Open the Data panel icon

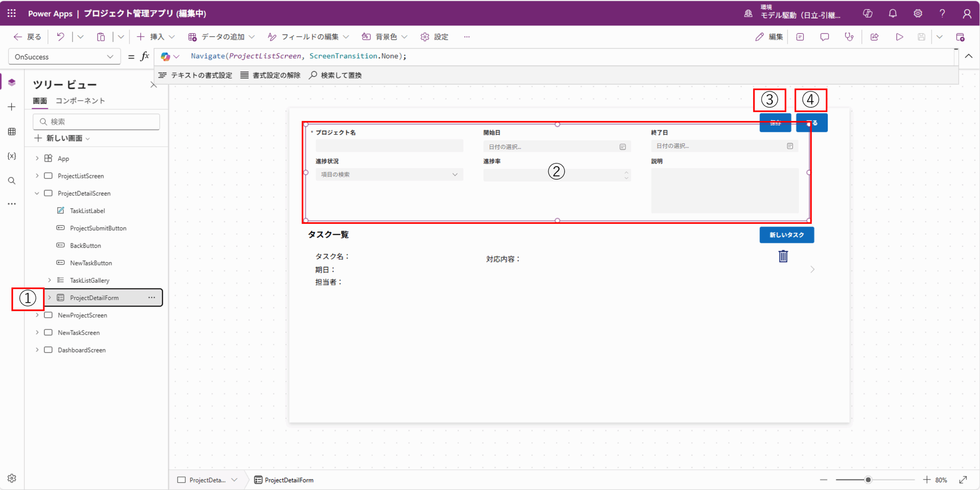click(11, 132)
